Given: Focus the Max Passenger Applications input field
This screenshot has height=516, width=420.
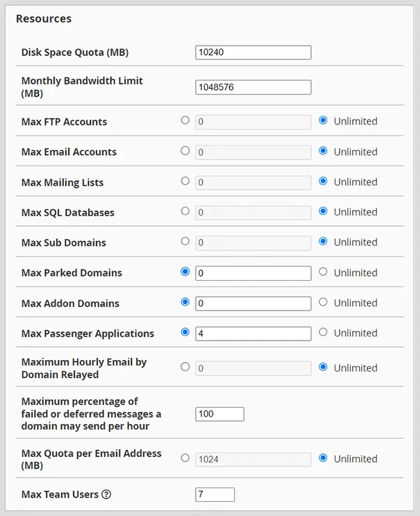Looking at the screenshot, I should [253, 334].
